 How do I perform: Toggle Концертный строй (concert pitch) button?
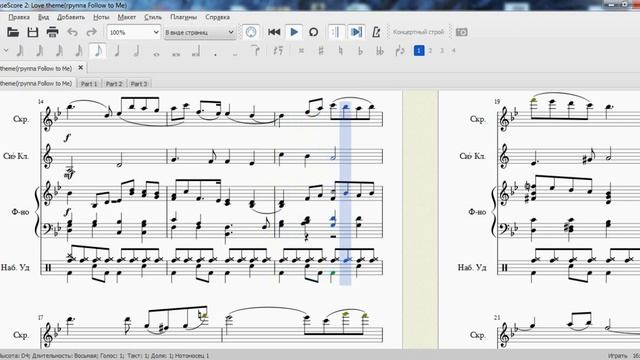pyautogui.click(x=418, y=32)
